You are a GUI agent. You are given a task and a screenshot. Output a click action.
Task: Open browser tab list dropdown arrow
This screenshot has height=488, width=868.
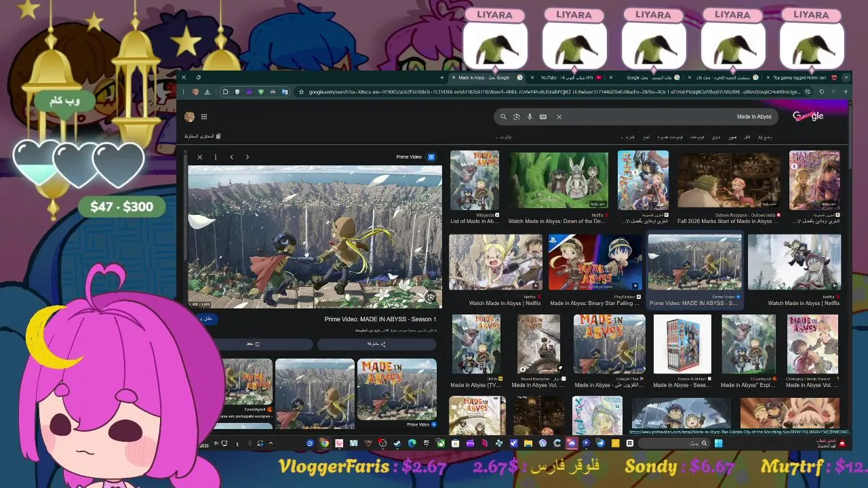click(846, 77)
